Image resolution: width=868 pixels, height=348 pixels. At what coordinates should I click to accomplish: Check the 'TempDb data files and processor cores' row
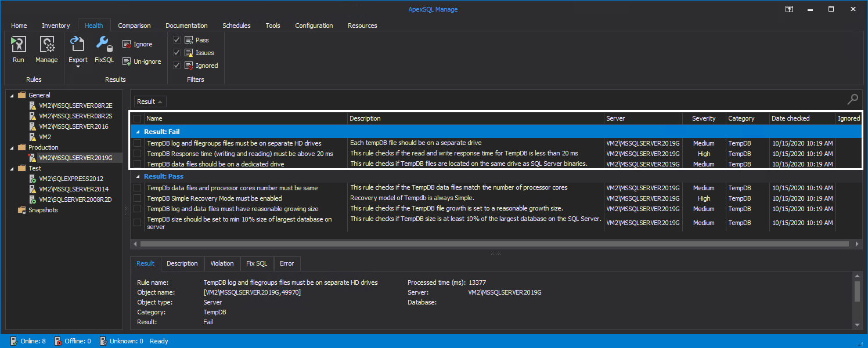click(137, 188)
